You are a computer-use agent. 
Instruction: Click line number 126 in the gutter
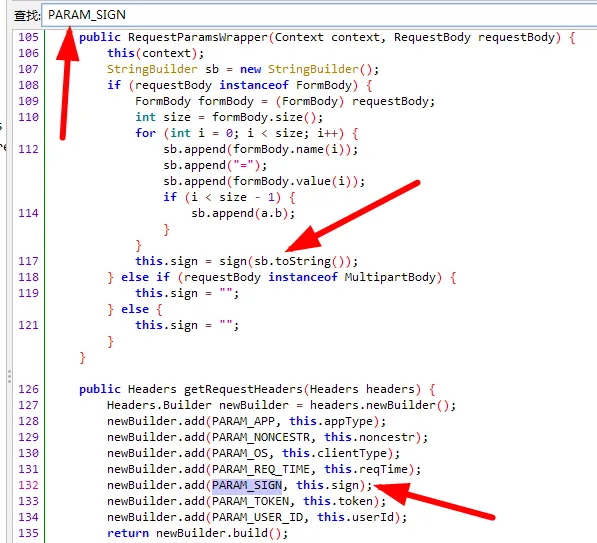[29, 390]
